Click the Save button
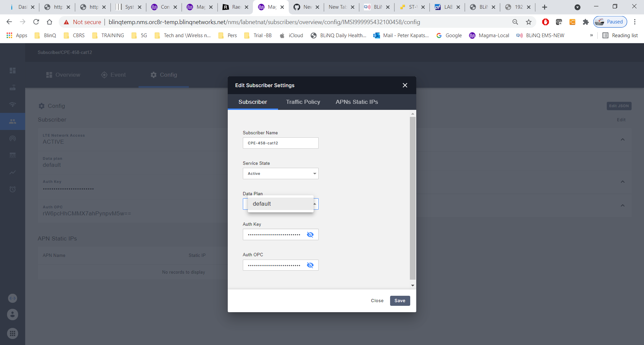 (400, 300)
